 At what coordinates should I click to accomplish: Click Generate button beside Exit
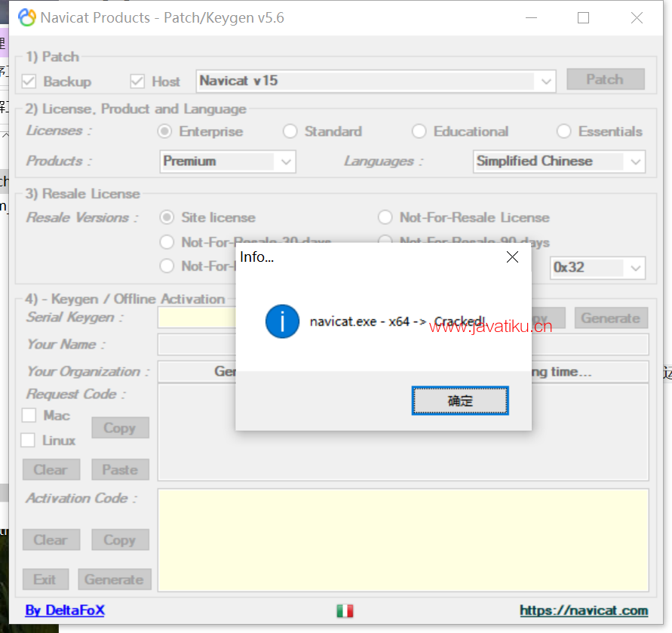[115, 579]
